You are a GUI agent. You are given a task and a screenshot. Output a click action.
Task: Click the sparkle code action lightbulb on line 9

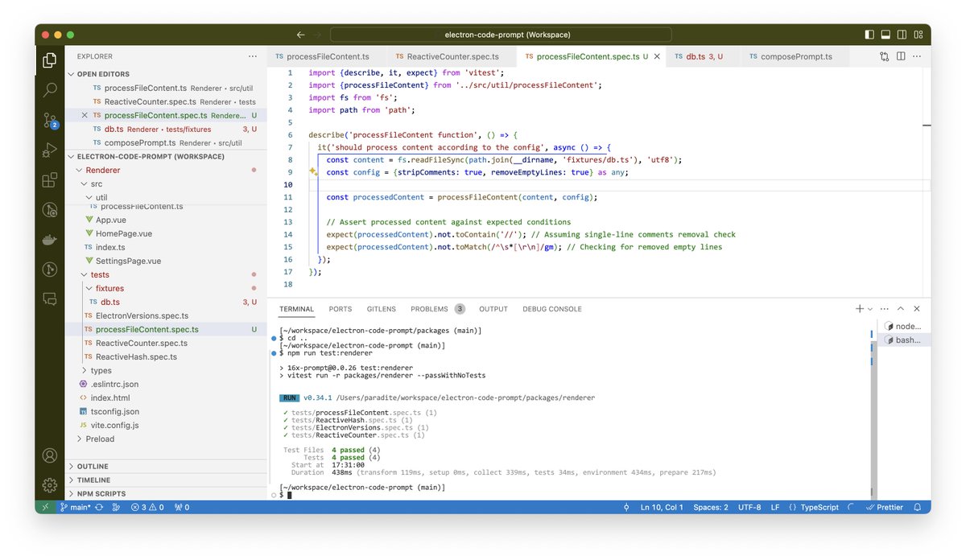[313, 172]
